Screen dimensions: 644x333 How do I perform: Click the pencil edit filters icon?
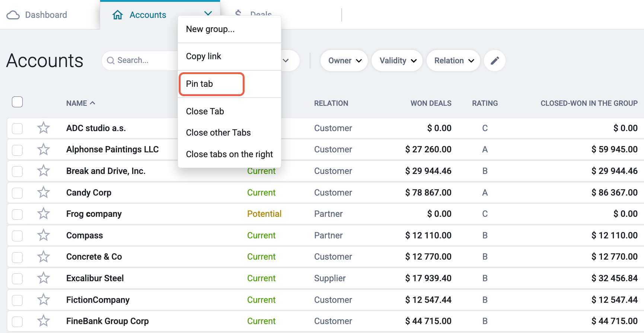pos(495,61)
